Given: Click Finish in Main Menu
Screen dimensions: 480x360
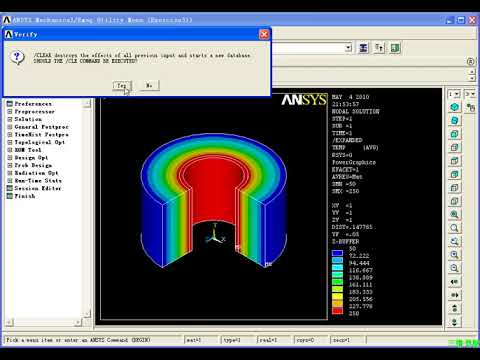Looking at the screenshot, I should (25, 196).
